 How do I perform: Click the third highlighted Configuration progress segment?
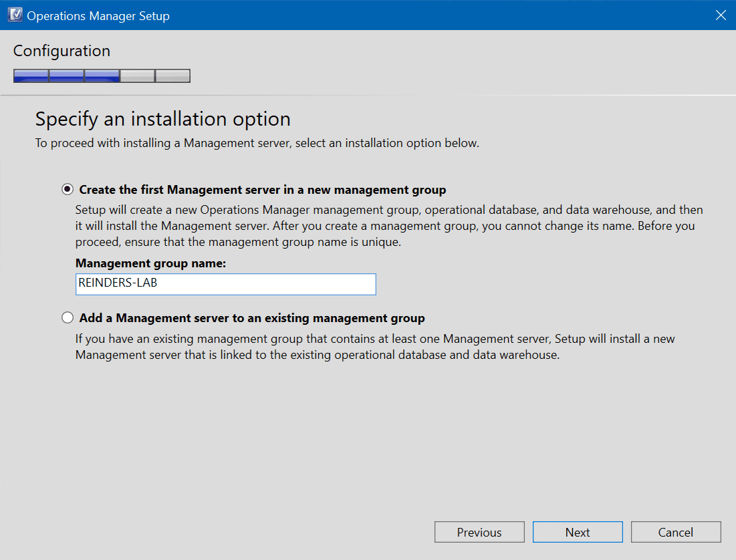pos(102,76)
